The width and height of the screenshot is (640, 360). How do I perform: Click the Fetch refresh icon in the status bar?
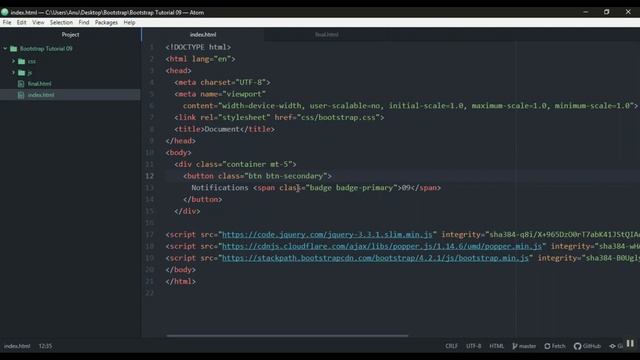pyautogui.click(x=547, y=346)
